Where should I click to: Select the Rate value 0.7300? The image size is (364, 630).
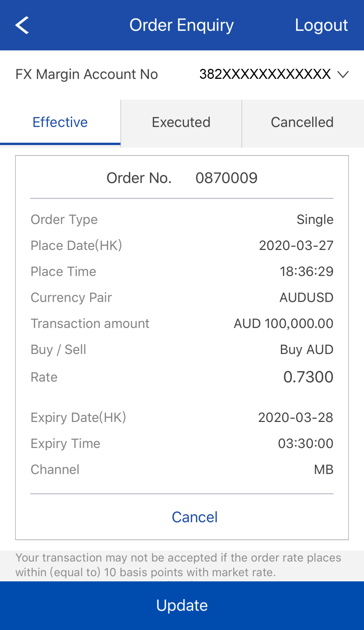click(308, 377)
